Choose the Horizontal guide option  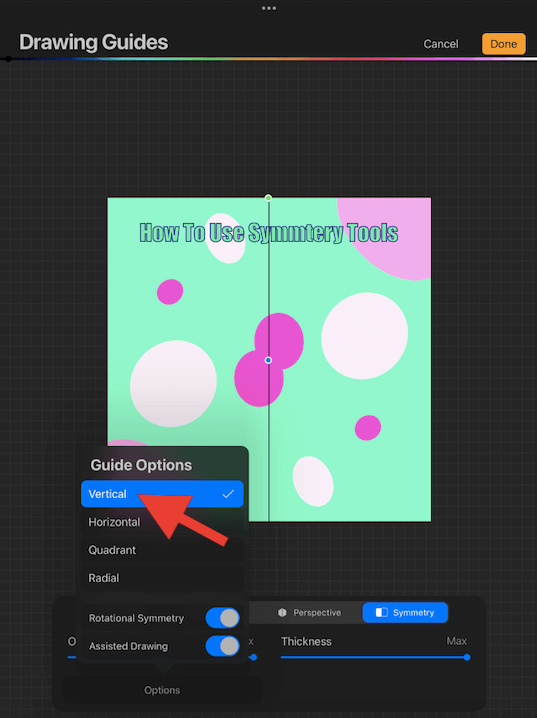pos(162,522)
